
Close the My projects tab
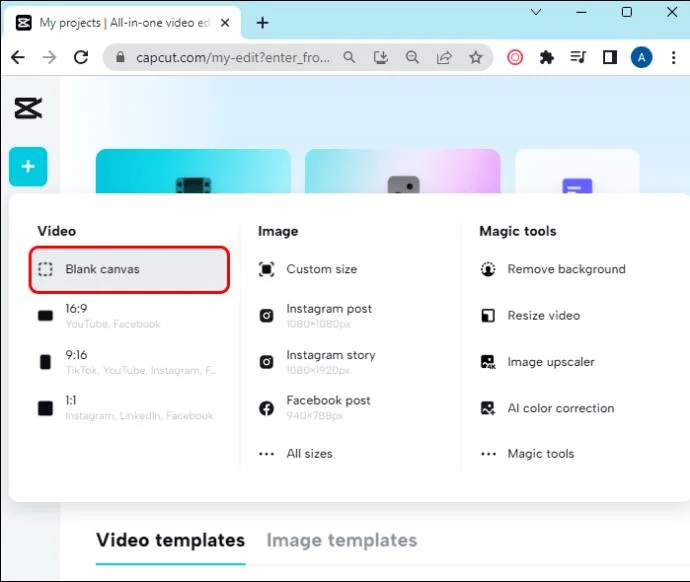[225, 22]
